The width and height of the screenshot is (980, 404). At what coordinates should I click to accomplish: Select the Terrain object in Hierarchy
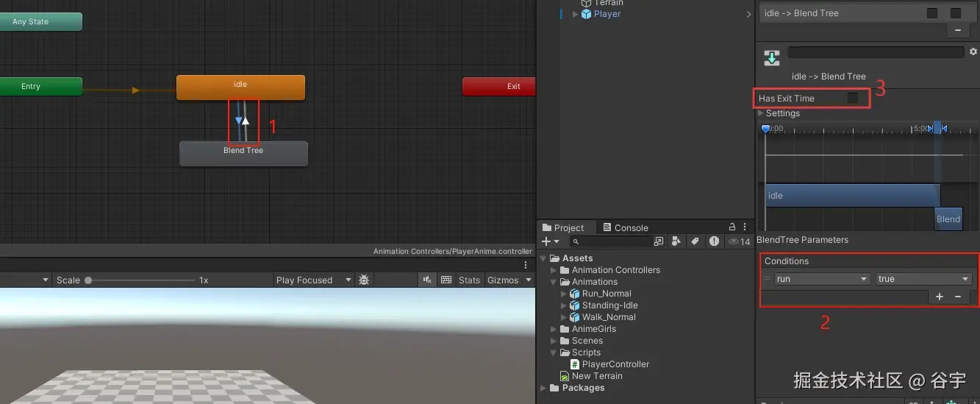(609, 3)
